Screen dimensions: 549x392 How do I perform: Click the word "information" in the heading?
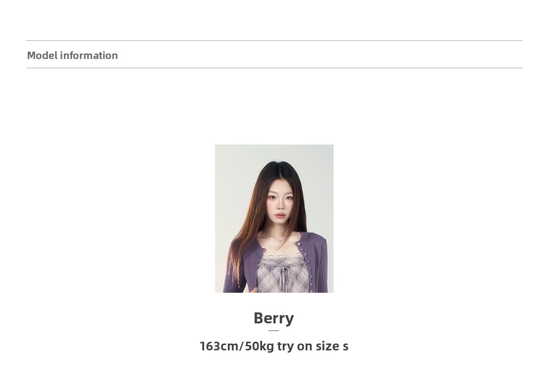(89, 55)
